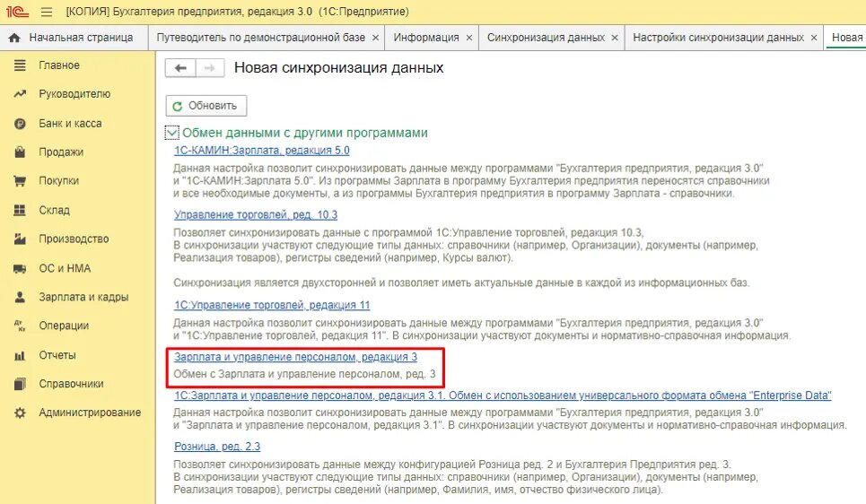This screenshot has width=866, height=504.
Task: Open Операции section in sidebar
Action: tap(64, 326)
